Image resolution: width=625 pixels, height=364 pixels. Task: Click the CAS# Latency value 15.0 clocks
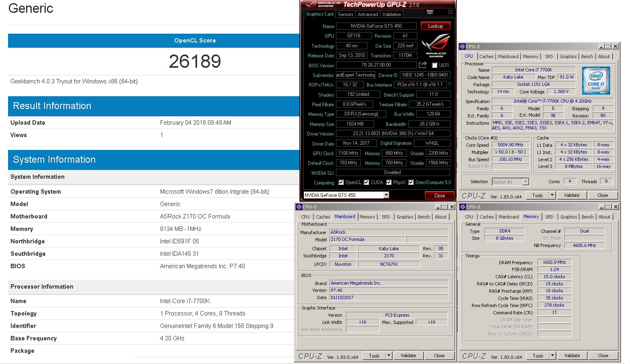[x=554, y=277]
